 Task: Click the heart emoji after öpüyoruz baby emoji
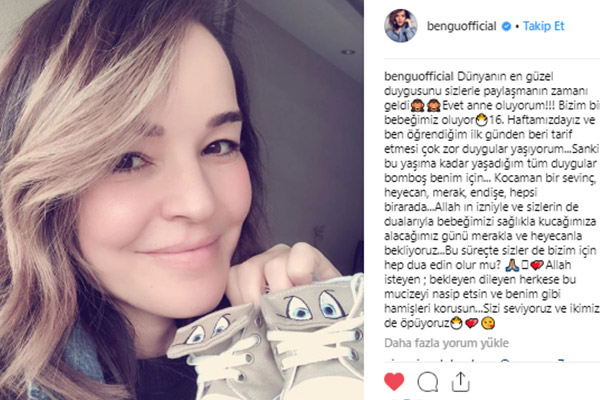tap(471, 323)
